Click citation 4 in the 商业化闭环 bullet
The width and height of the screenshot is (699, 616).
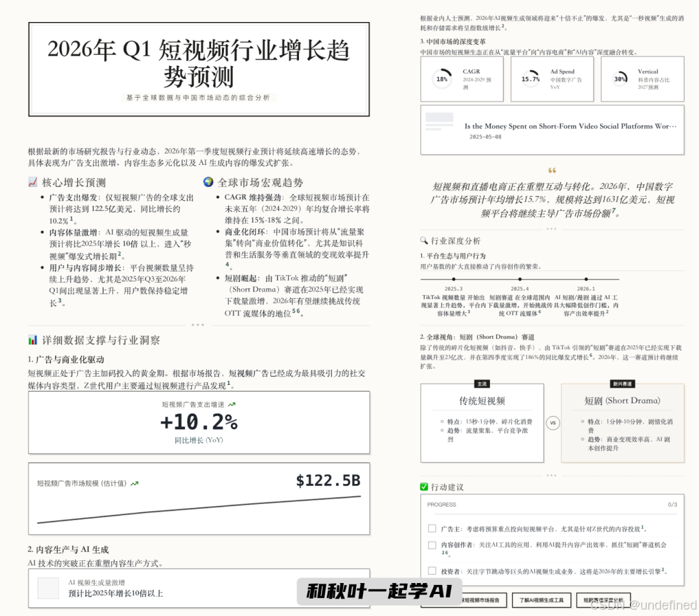pos(227,264)
